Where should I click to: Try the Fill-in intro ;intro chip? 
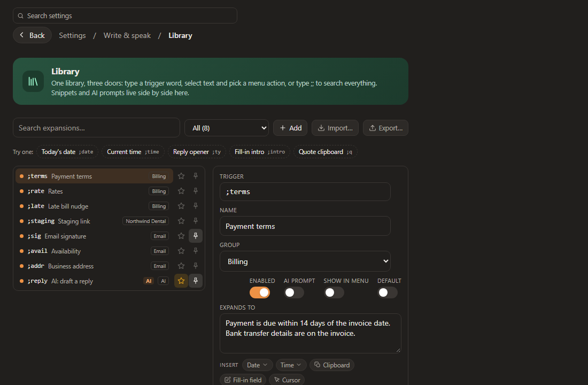[x=259, y=152]
